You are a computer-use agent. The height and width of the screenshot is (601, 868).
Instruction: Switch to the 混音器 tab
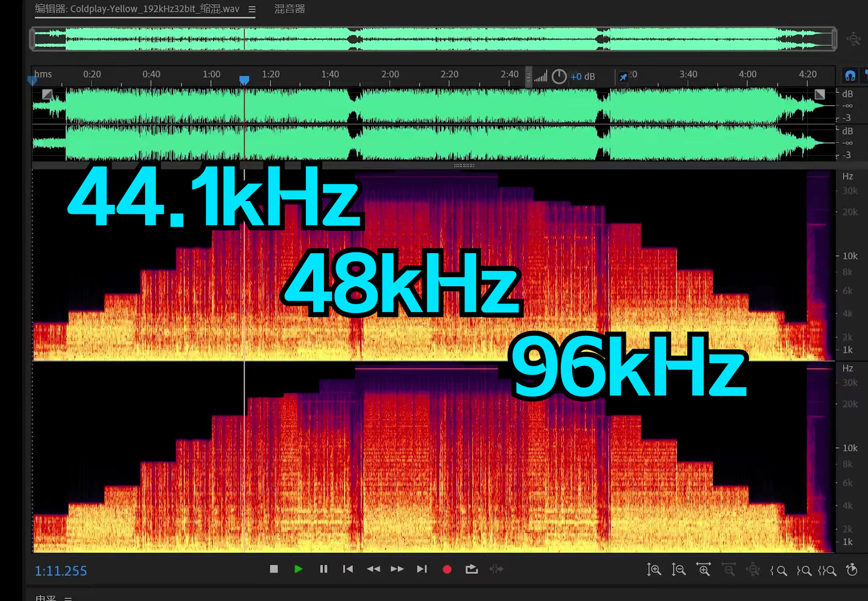290,9
